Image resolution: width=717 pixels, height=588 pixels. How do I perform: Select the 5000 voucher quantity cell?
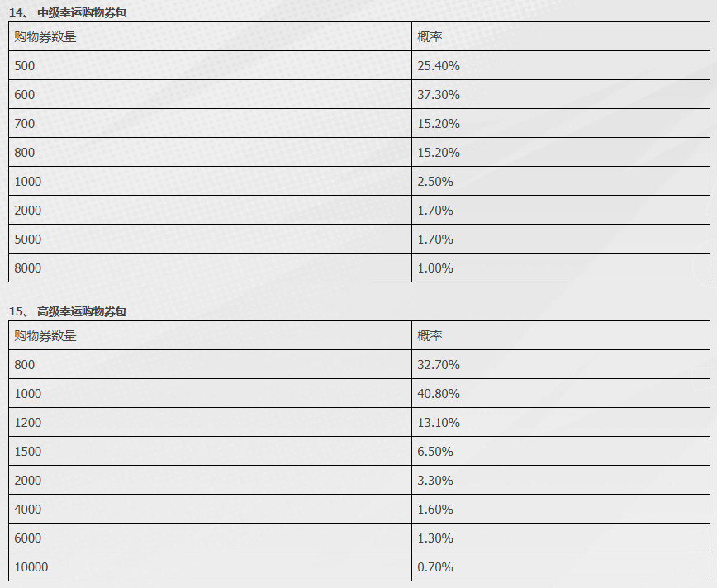pos(210,239)
